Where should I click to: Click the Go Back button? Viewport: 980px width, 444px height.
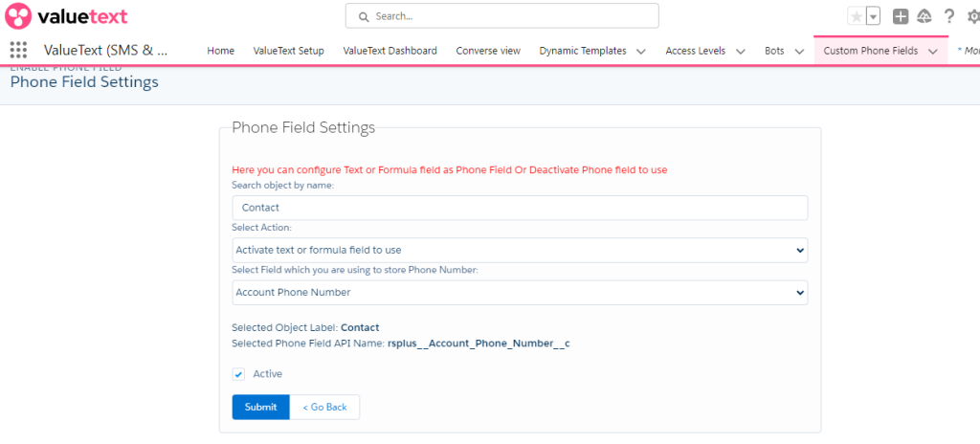(324, 407)
